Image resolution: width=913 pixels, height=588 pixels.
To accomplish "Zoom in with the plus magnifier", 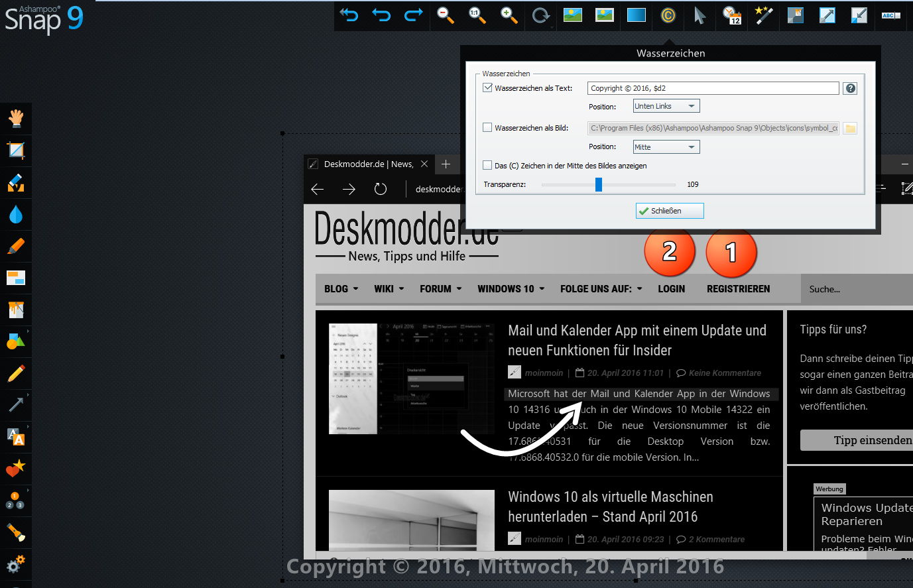I will 509,15.
